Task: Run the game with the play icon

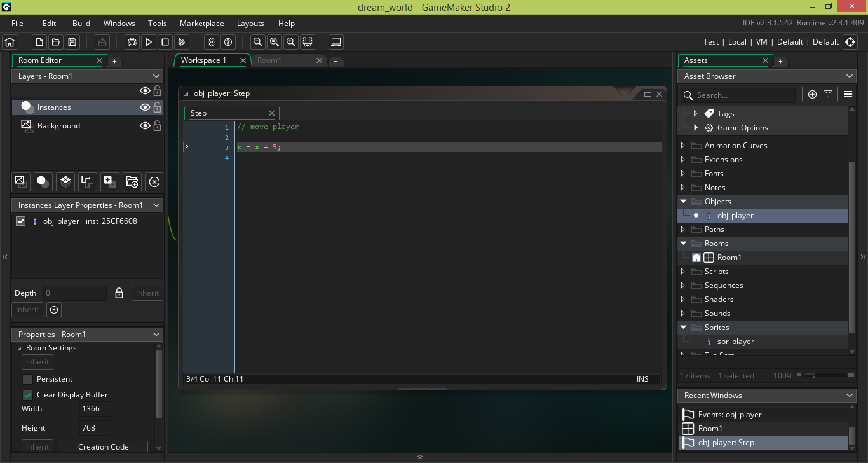Action: point(149,42)
